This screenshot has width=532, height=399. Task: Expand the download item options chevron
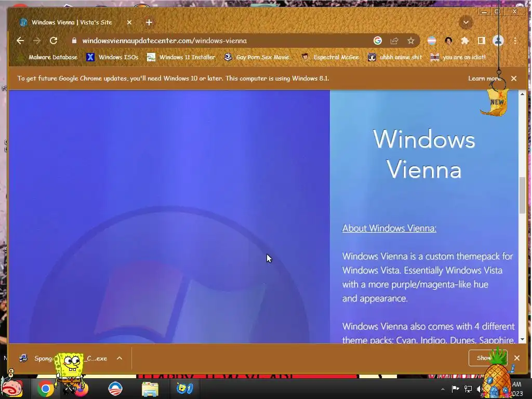click(x=119, y=358)
